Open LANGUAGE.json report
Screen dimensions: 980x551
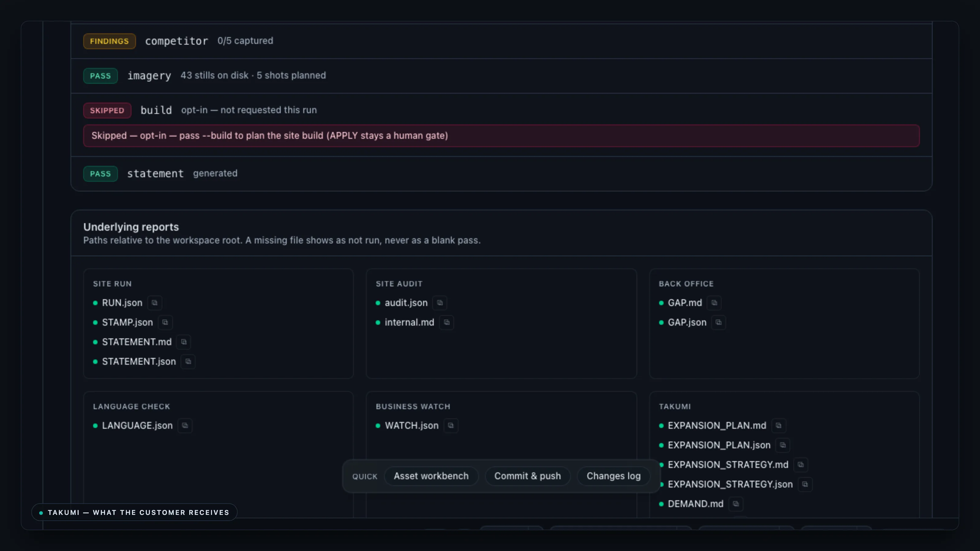click(x=137, y=425)
